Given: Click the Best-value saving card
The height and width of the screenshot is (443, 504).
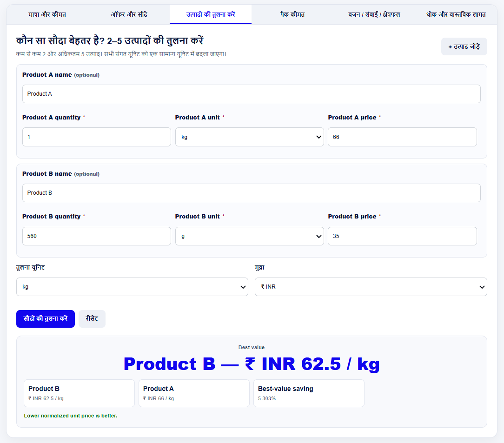Looking at the screenshot, I should coord(309,393).
